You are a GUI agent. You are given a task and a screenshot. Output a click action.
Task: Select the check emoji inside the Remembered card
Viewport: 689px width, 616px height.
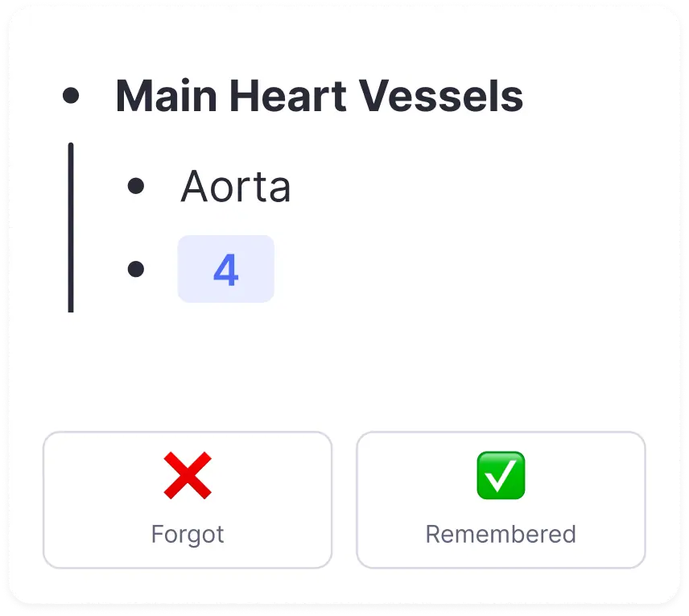[x=501, y=476]
